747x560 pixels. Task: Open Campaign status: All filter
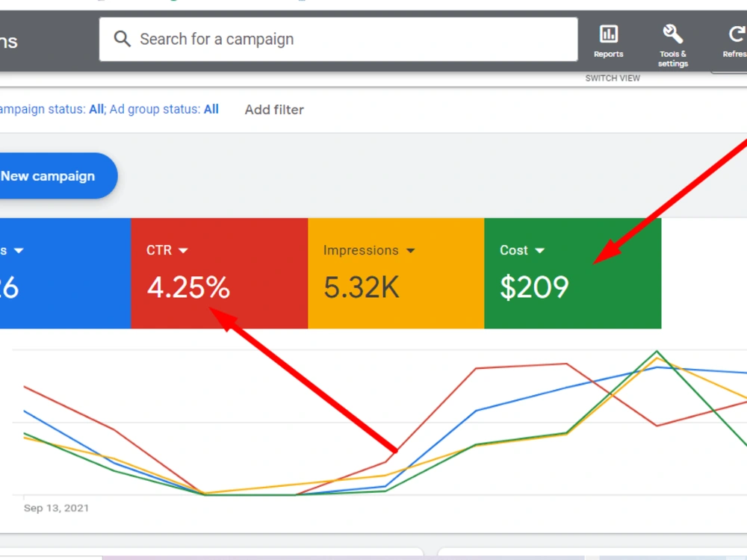[x=52, y=109]
